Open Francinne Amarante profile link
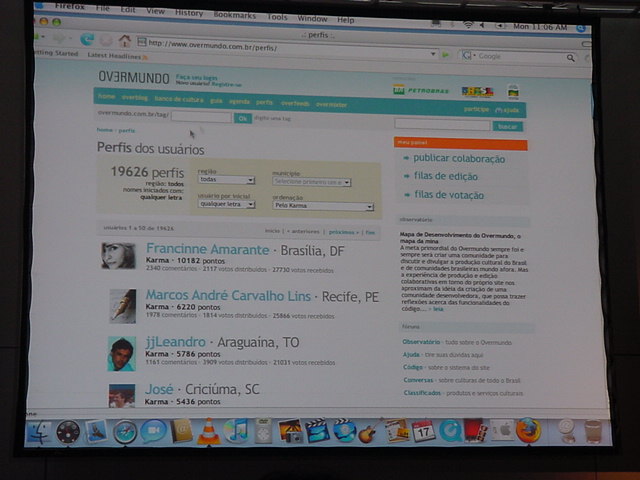 pos(207,249)
